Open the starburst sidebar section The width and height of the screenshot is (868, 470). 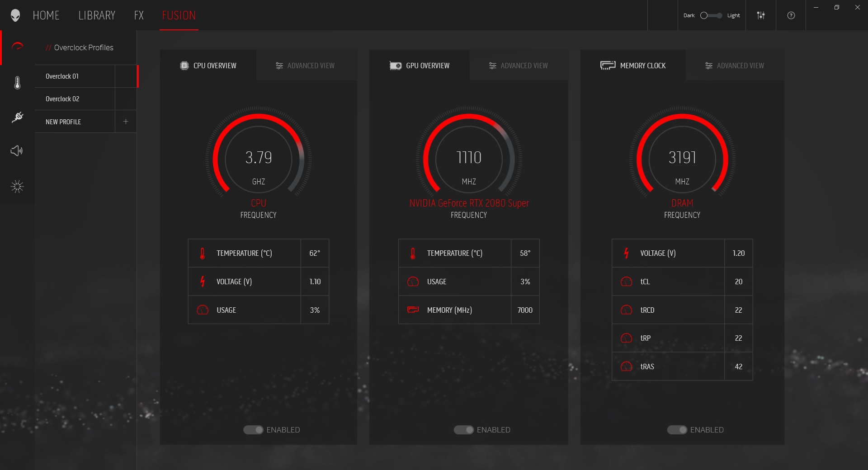pyautogui.click(x=17, y=186)
